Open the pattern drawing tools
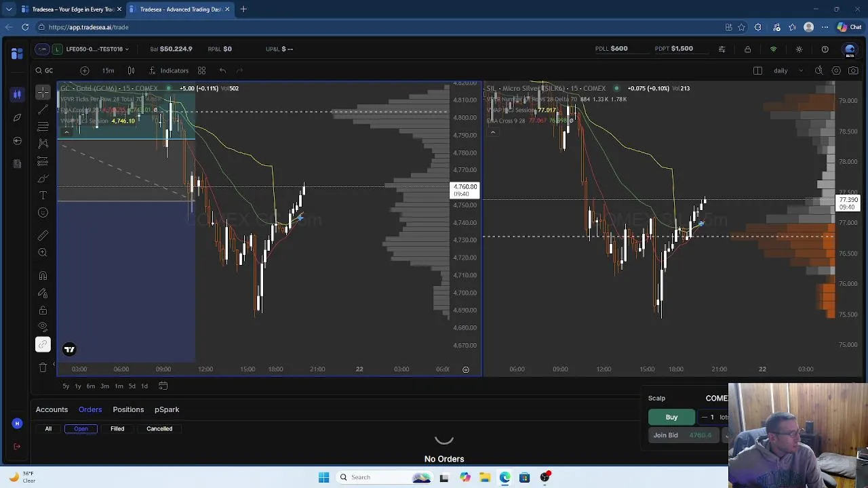The width and height of the screenshot is (868, 488). click(x=43, y=144)
